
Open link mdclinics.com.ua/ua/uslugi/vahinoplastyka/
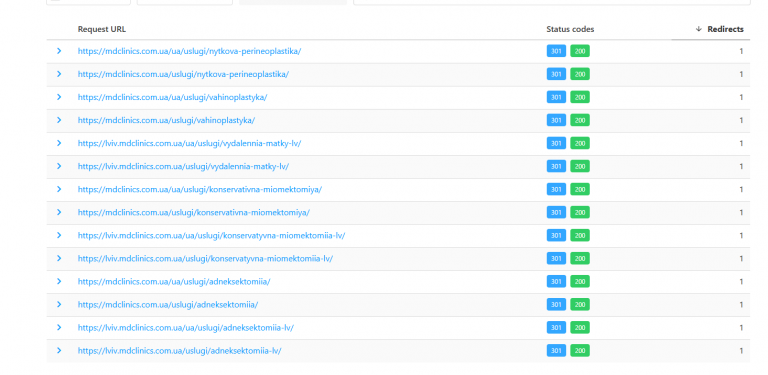pos(172,97)
